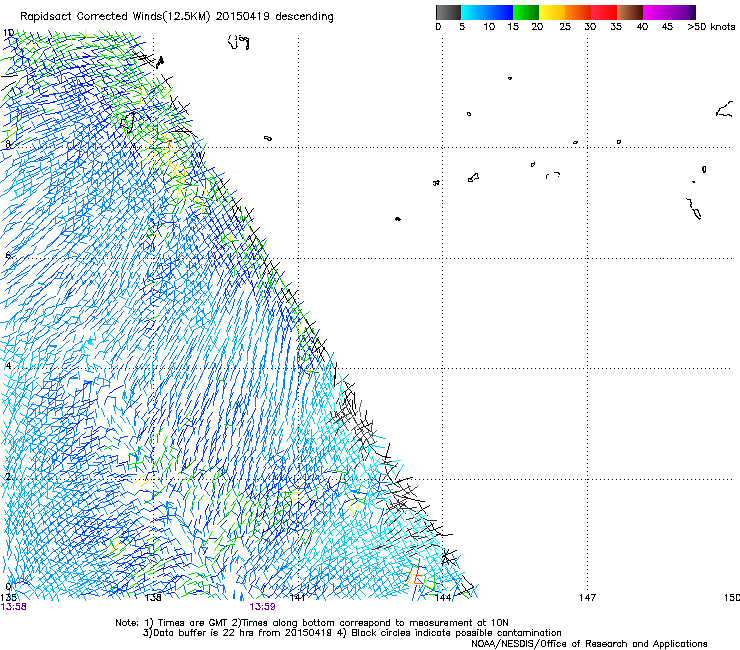
Task: Click the legend value '25' label
Action: click(565, 27)
